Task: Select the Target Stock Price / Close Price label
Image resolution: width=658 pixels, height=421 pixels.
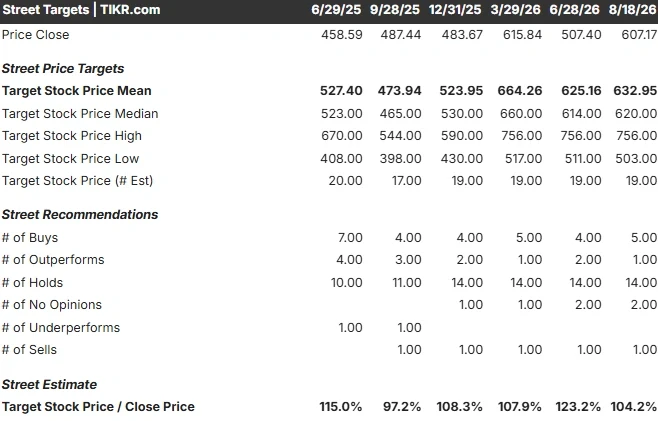Action: tap(98, 407)
